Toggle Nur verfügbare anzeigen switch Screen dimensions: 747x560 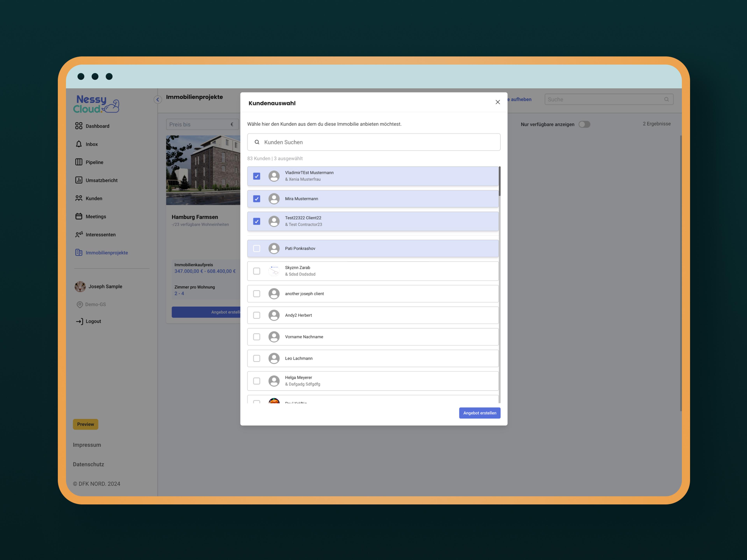584,124
